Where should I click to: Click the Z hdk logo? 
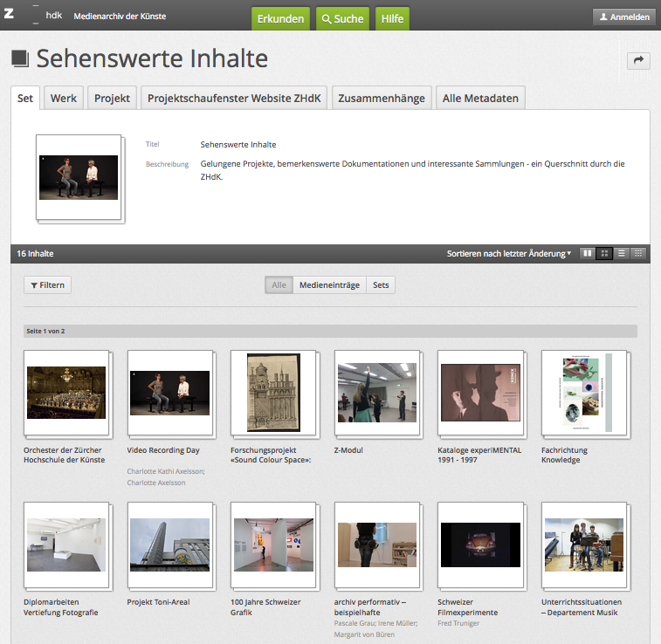31,17
